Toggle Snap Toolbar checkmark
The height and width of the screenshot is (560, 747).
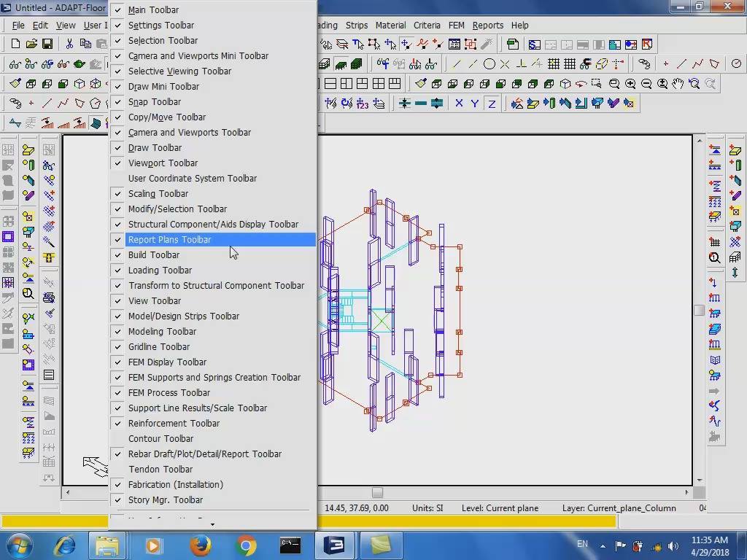coord(117,102)
